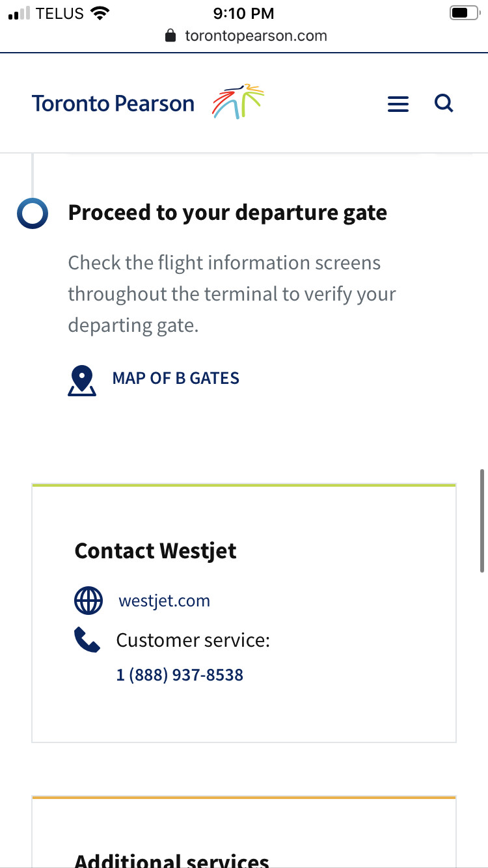The image size is (488, 868).
Task: Tap the Additional services section heading
Action: (x=172, y=860)
